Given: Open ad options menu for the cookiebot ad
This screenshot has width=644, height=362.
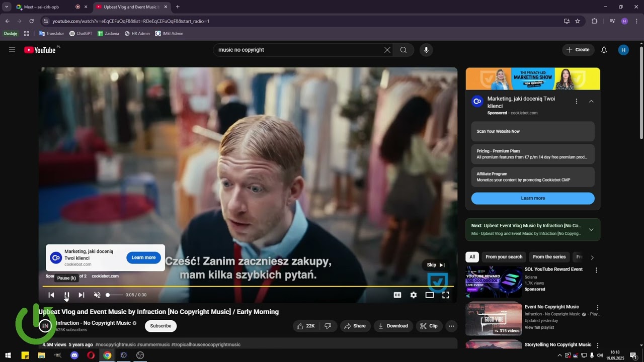Looking at the screenshot, I should point(577,101).
